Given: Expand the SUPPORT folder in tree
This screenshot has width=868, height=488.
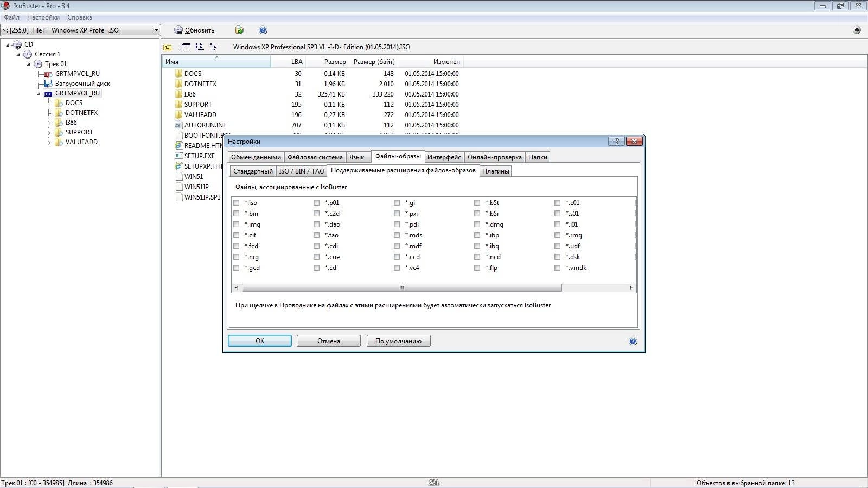Looking at the screenshot, I should pos(49,133).
